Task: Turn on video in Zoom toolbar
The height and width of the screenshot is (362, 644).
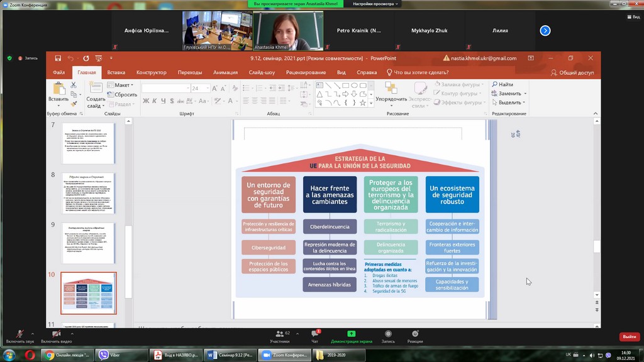Action: pos(56,334)
